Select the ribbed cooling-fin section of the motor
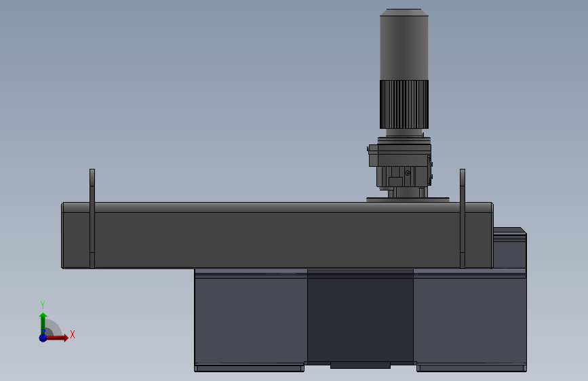Screen dimensions: 588x381 [x=404, y=104]
